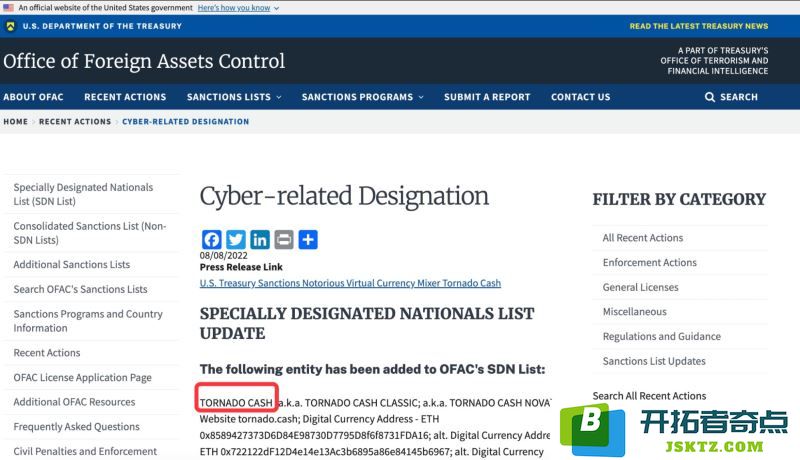Open Recent Actions in left sidebar

[92, 353]
